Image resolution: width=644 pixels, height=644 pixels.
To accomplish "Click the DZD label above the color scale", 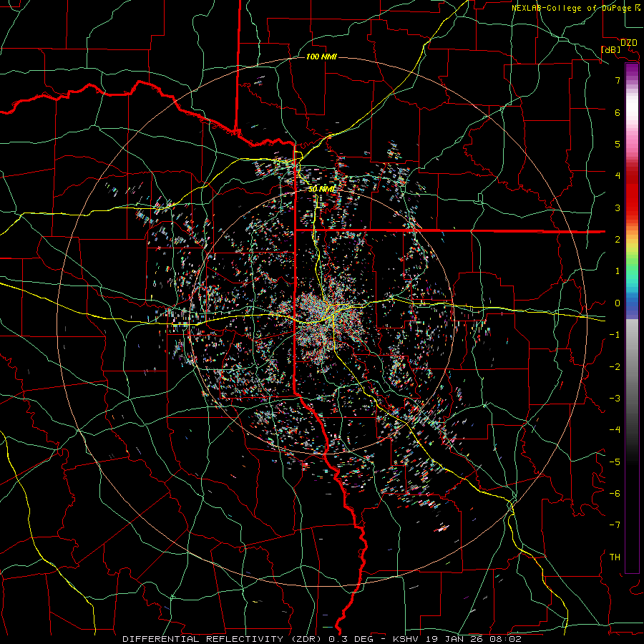I will 629,43.
